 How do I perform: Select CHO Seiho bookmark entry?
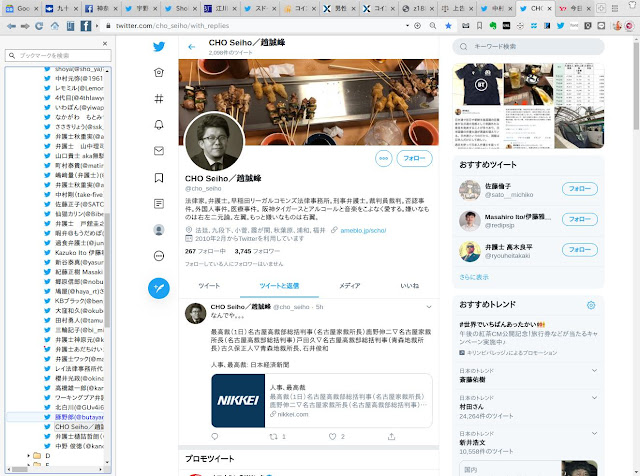click(79, 427)
